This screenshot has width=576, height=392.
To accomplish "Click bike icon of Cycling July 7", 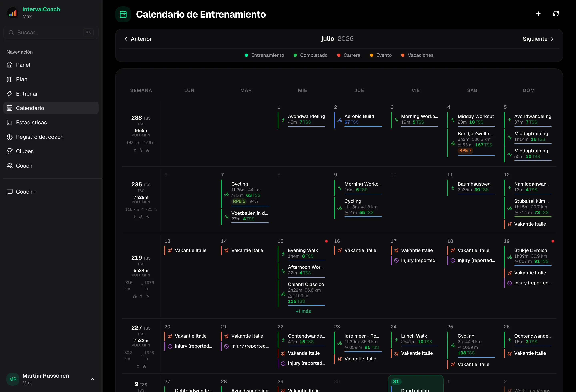I will [x=226, y=194].
